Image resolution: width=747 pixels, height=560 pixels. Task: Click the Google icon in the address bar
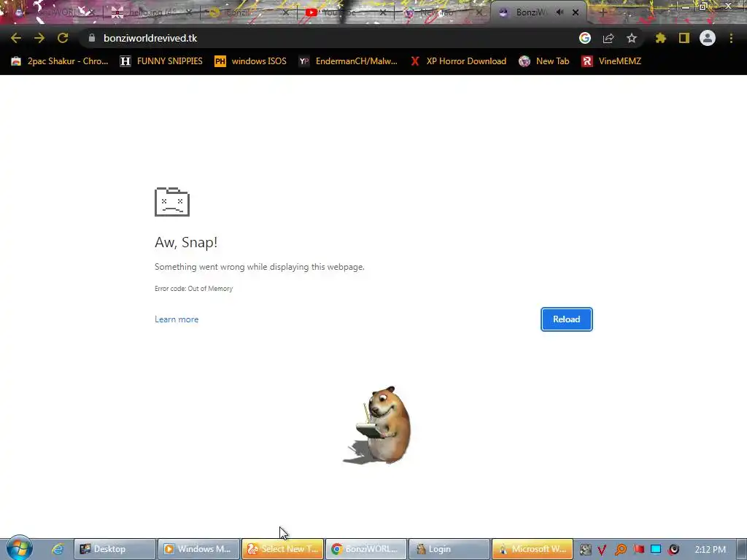tap(585, 38)
